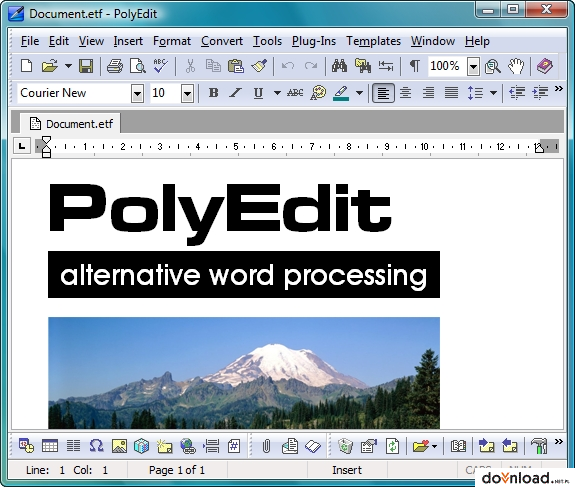
Task: Open the Convert menu
Action: (222, 41)
